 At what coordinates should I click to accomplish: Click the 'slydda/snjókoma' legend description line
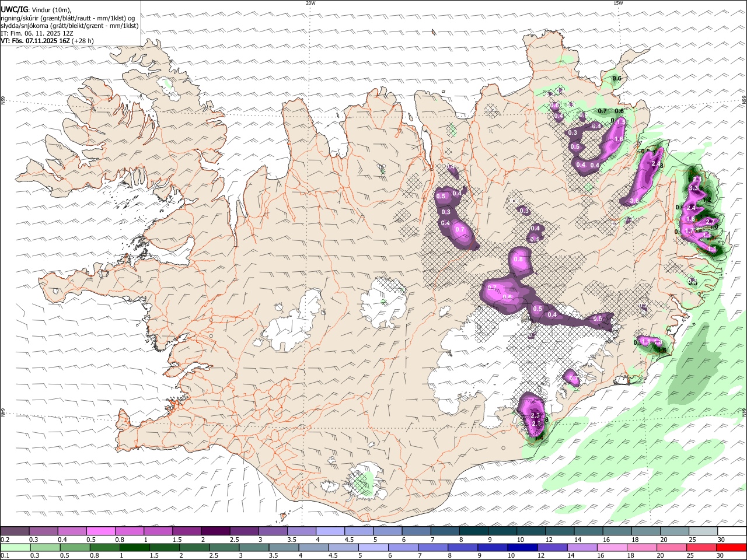(x=69, y=26)
